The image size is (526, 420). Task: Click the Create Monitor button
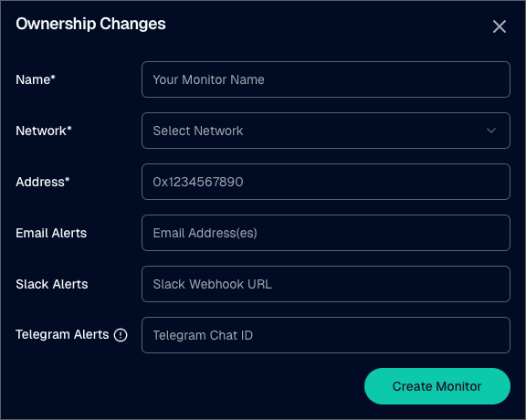point(437,386)
